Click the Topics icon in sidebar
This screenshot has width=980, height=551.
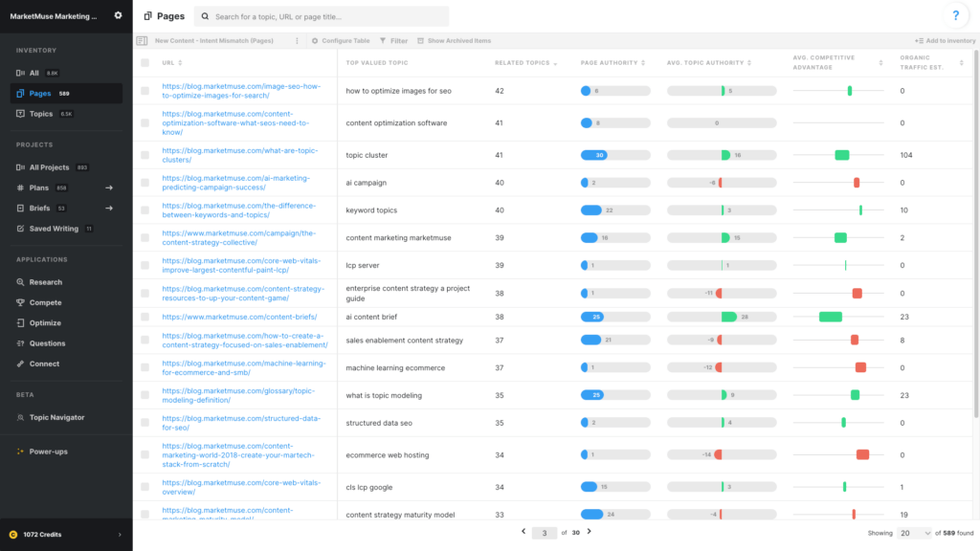[20, 114]
